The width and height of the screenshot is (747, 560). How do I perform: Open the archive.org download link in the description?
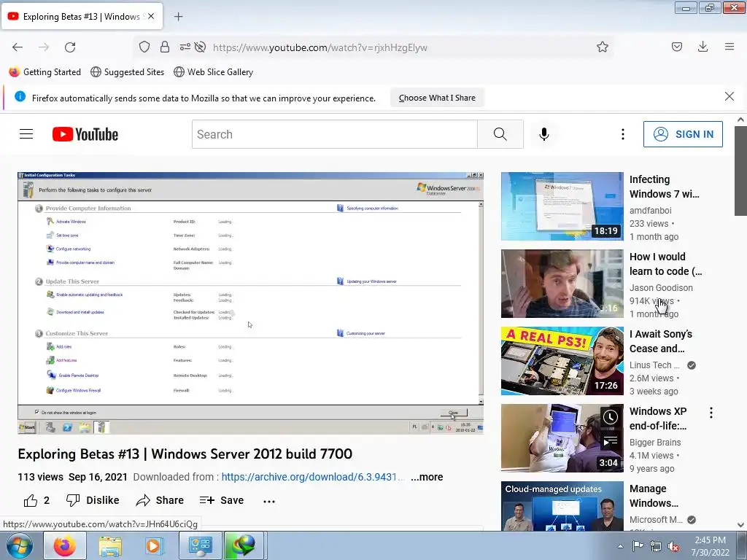(x=313, y=477)
